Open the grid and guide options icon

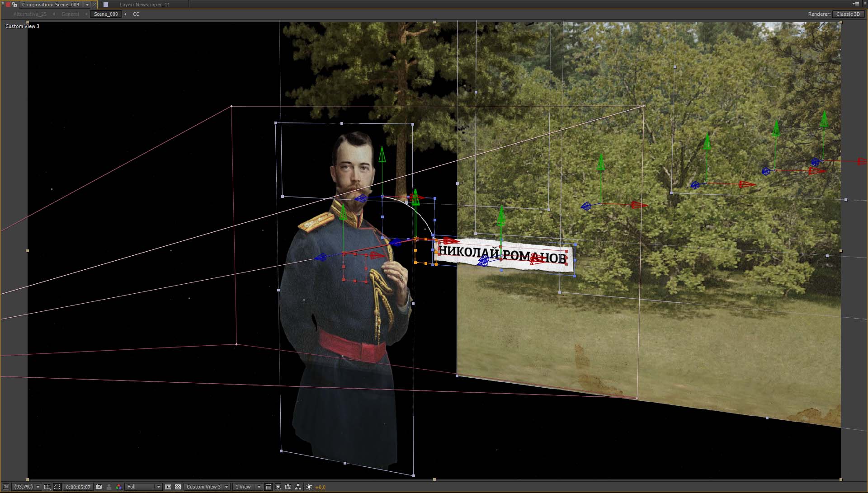coord(47,487)
